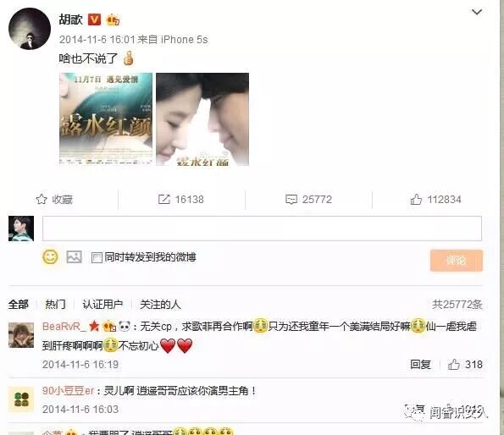Like BeaRvR_ comment with 318 likes
The width and height of the screenshot is (504, 435).
pyautogui.click(x=453, y=365)
